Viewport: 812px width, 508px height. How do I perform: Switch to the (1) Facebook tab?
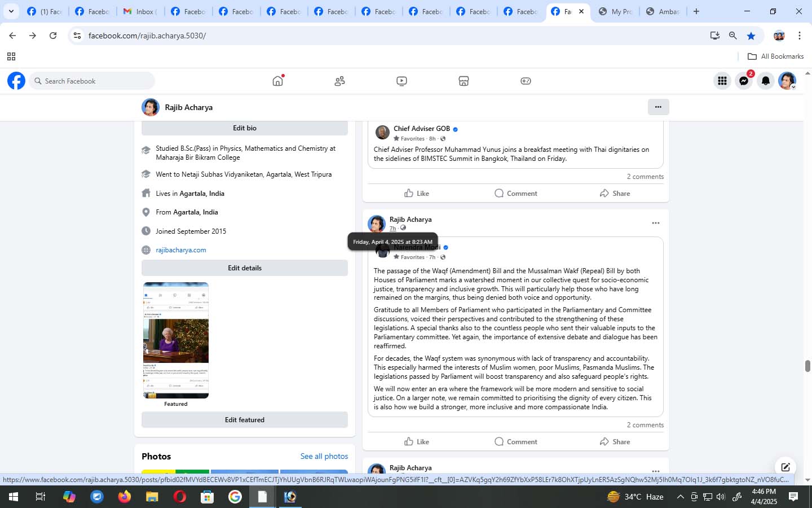tap(44, 11)
